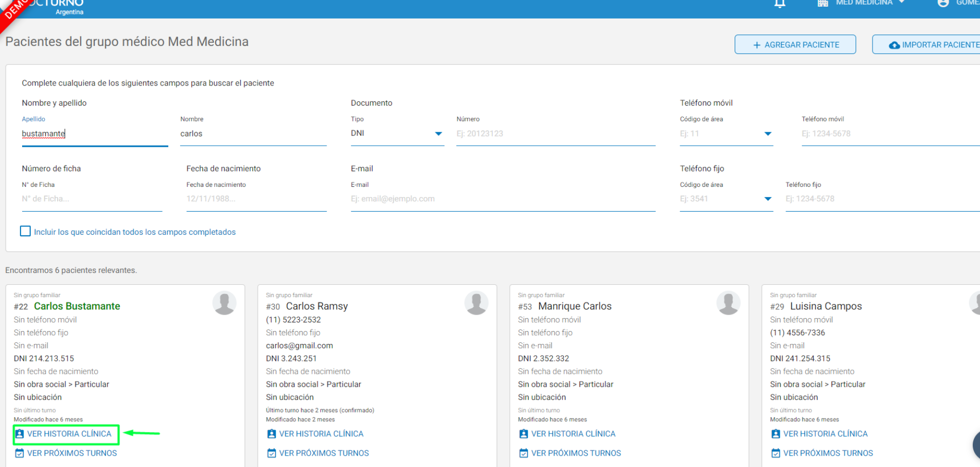Image resolution: width=980 pixels, height=467 pixels.
Task: Click the AGREGAR PACIENTE button
Action: coord(795,45)
